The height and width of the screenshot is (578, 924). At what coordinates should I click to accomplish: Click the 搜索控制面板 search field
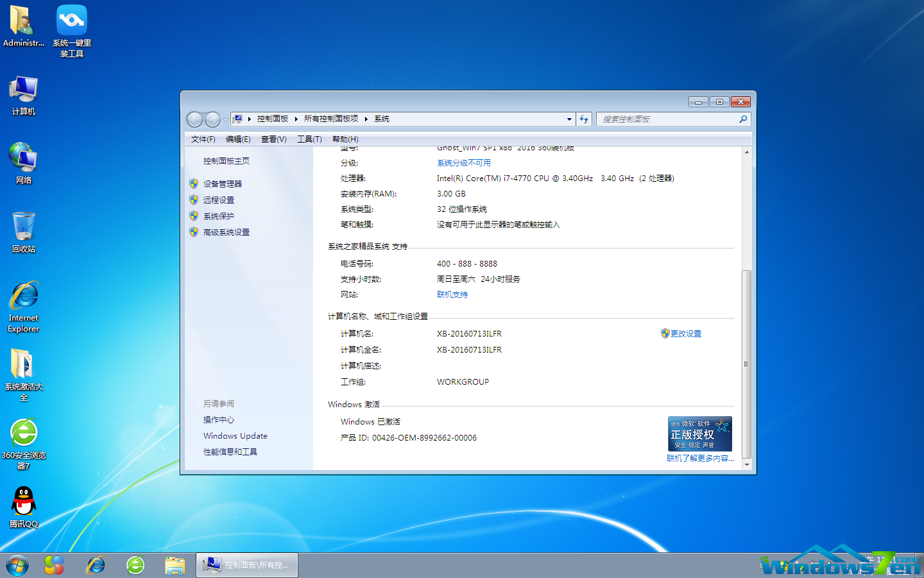[667, 119]
